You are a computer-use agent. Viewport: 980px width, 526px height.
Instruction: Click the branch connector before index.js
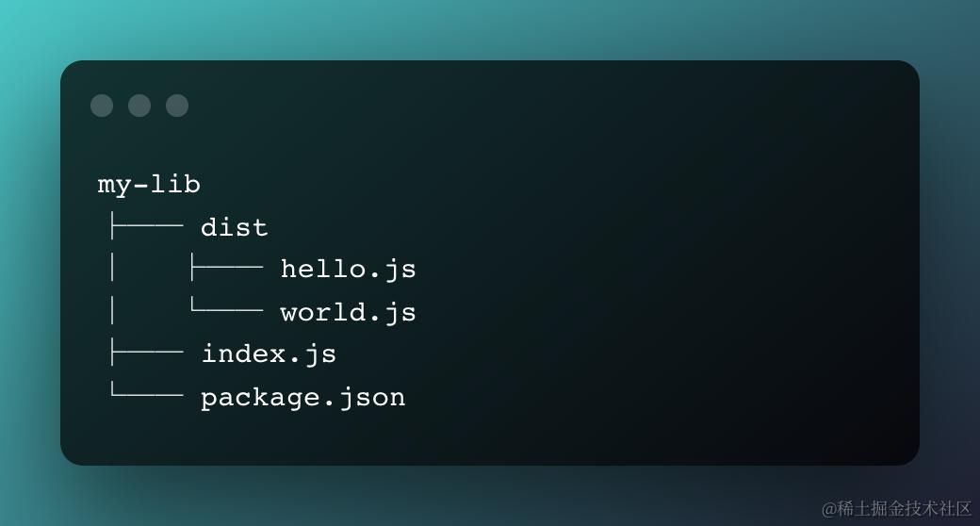[x=146, y=354]
